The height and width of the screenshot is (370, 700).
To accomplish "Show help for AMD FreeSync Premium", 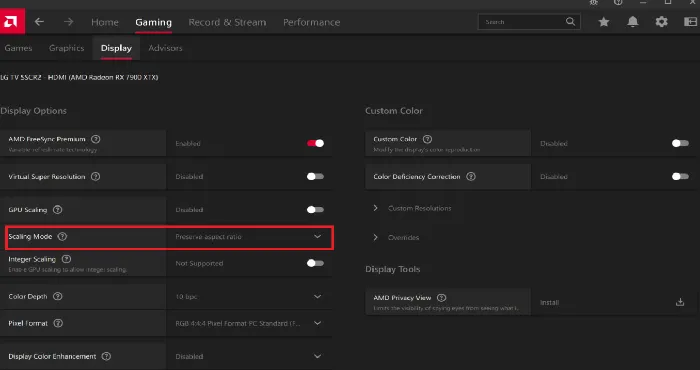I will pos(96,139).
